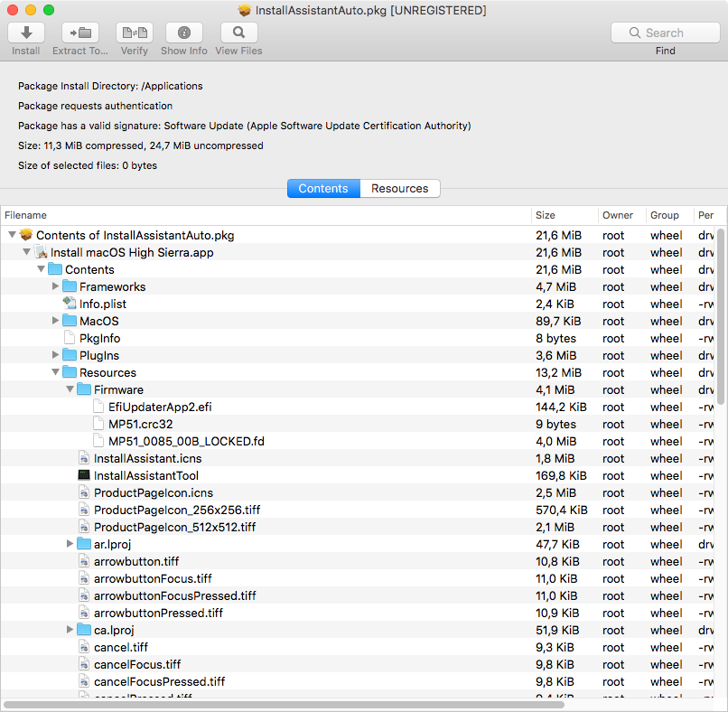Click the 13,2 MiB size value
Viewport: 728px width, 712px height.
(558, 372)
